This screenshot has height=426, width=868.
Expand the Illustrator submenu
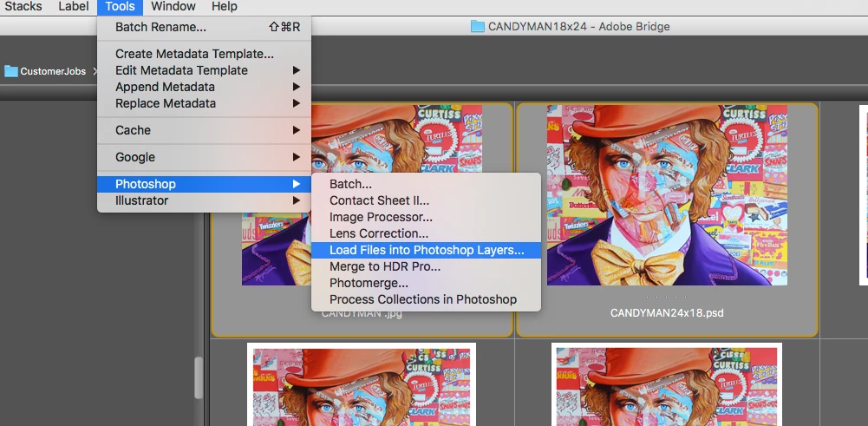(205, 200)
